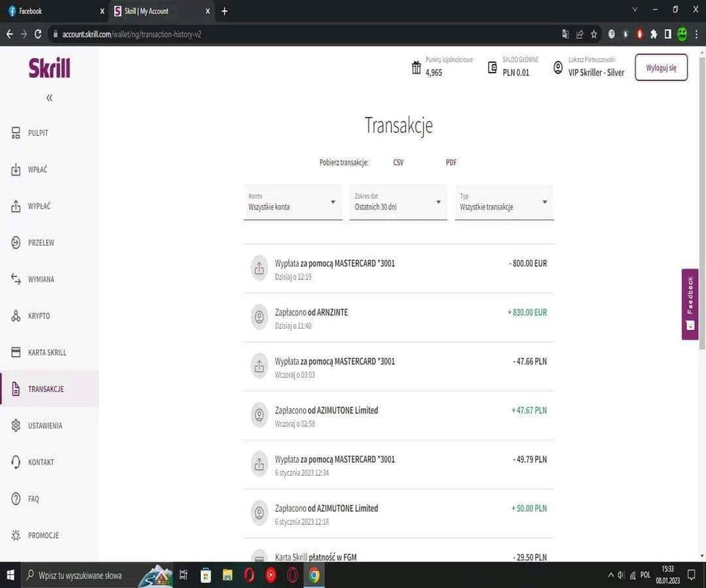Image resolution: width=706 pixels, height=588 pixels.
Task: Go to Promocje menu label
Action: [x=43, y=535]
